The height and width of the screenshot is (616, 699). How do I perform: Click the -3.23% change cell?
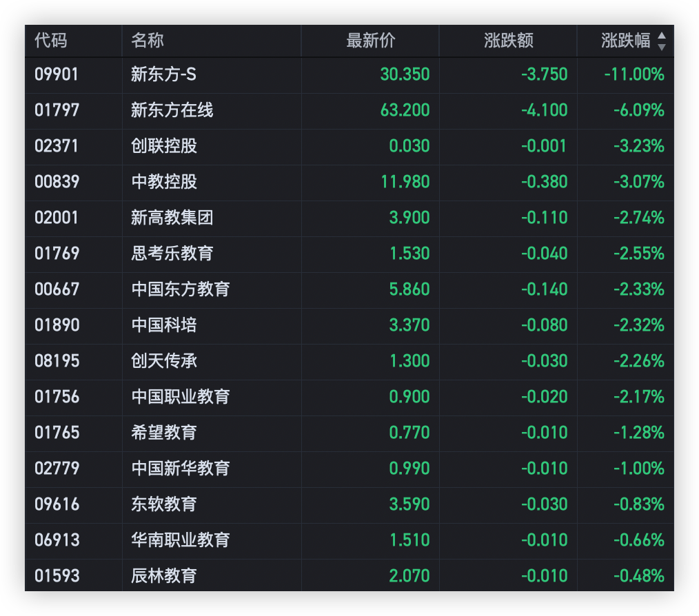pos(639,146)
